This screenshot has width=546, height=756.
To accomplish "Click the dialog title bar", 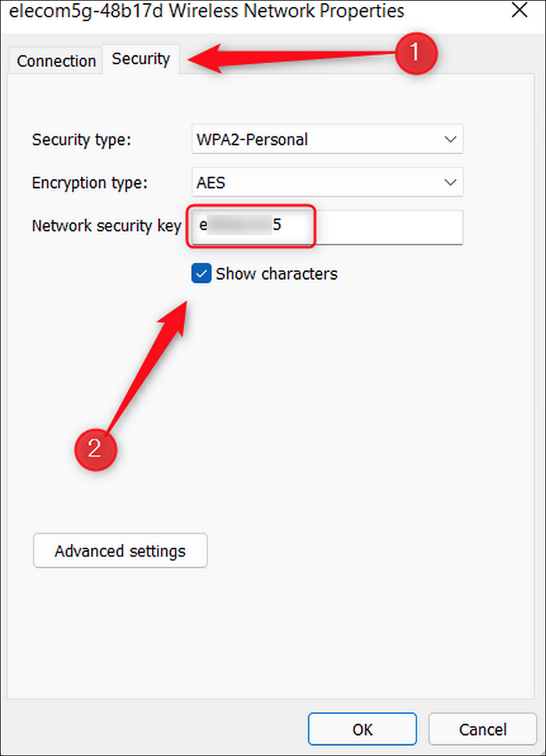I will [203, 11].
